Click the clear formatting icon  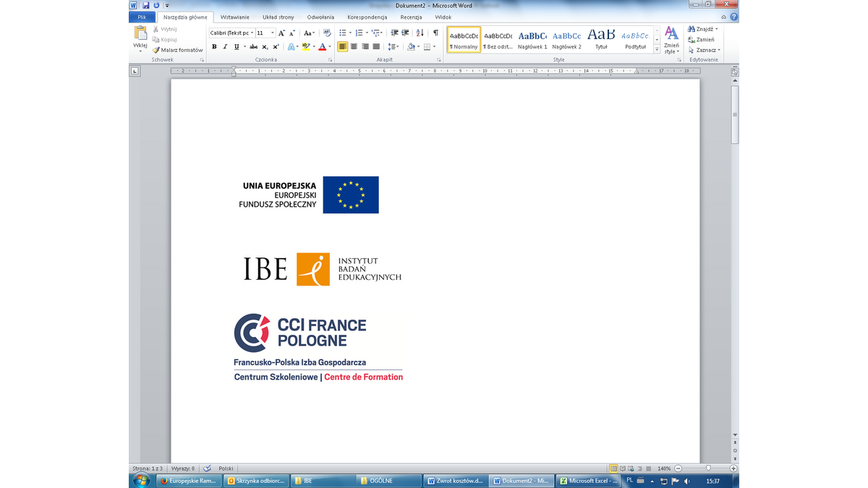tap(327, 33)
